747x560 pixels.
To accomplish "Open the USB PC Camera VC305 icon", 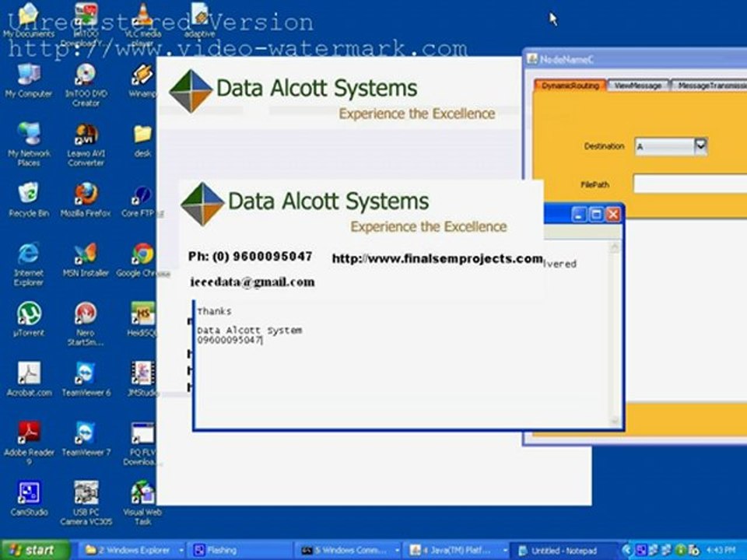I will click(86, 503).
